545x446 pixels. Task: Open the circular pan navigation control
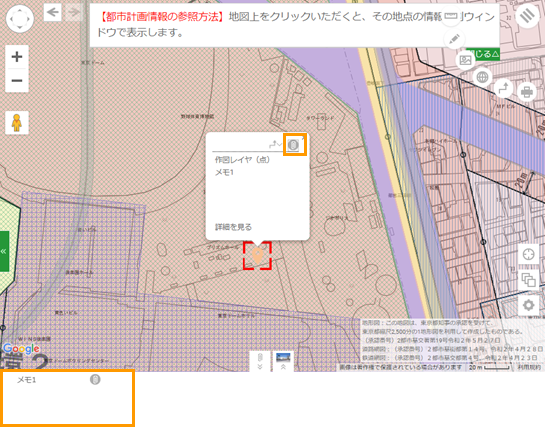click(x=20, y=19)
